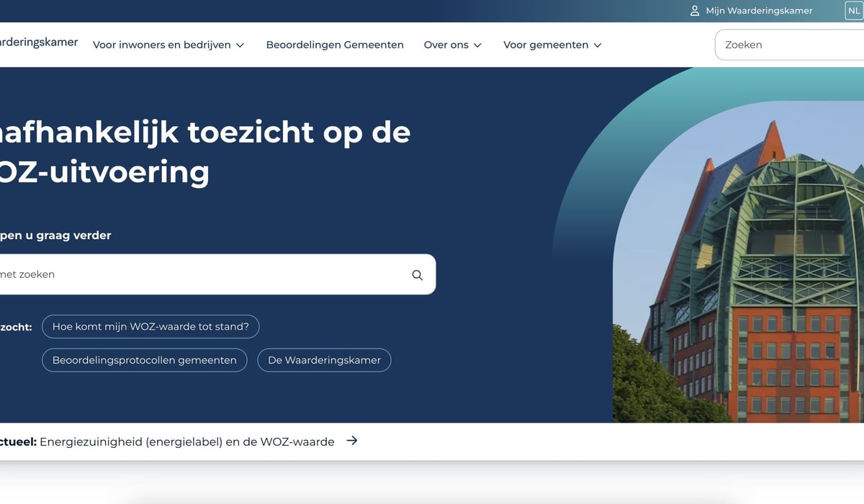Select De Waarderingskamer suggestion chip
The height and width of the screenshot is (504, 864).
tap(324, 360)
